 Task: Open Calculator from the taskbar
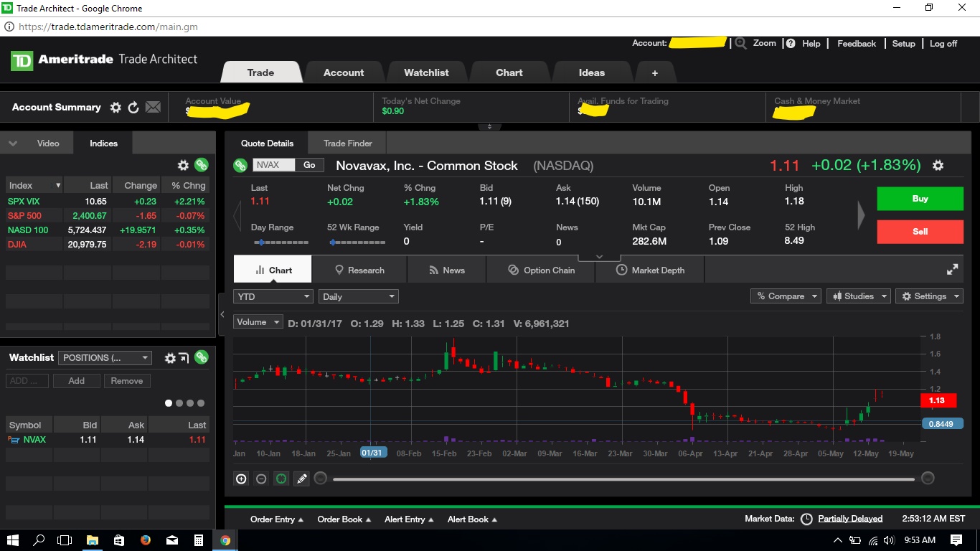pyautogui.click(x=199, y=540)
